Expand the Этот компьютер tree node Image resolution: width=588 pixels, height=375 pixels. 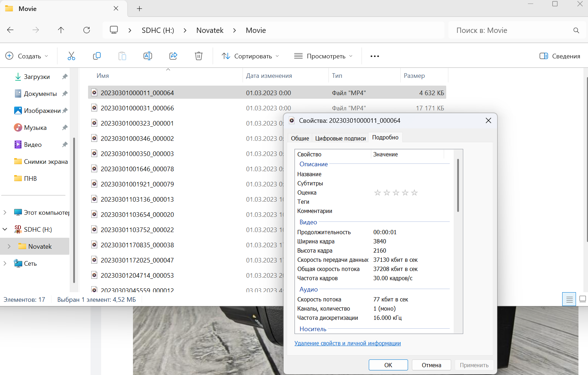tap(5, 213)
